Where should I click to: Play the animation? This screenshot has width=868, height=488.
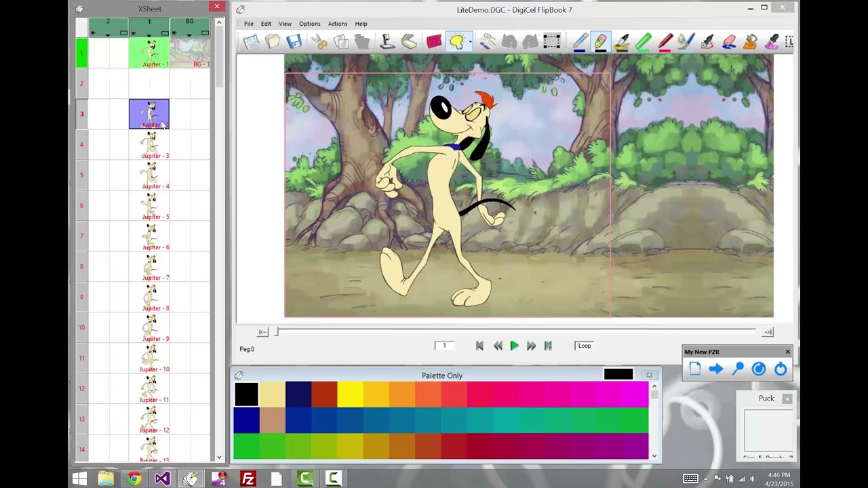[514, 346]
